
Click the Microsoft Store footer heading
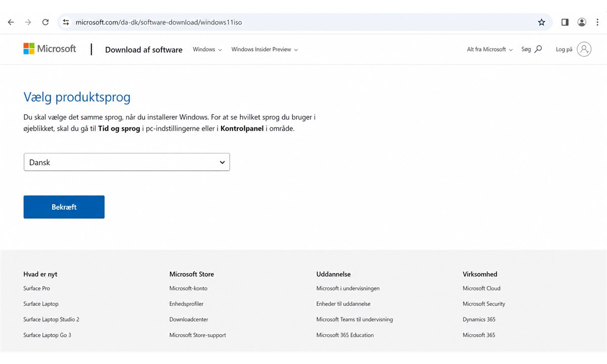[192, 274]
